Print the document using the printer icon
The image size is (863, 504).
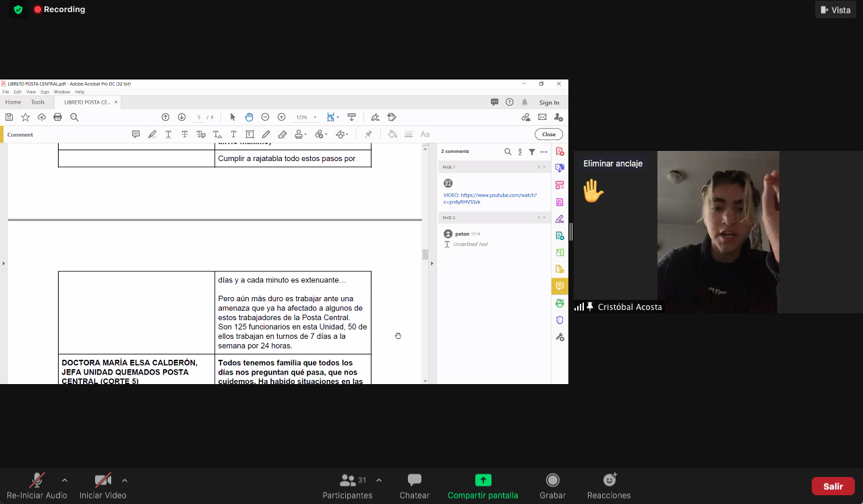pyautogui.click(x=58, y=117)
